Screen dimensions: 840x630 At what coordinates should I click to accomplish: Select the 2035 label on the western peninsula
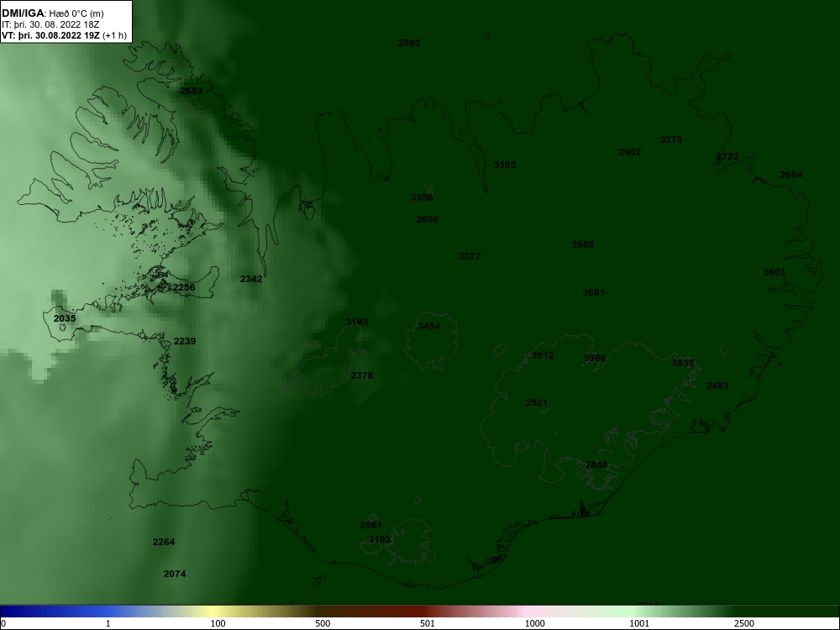65,318
